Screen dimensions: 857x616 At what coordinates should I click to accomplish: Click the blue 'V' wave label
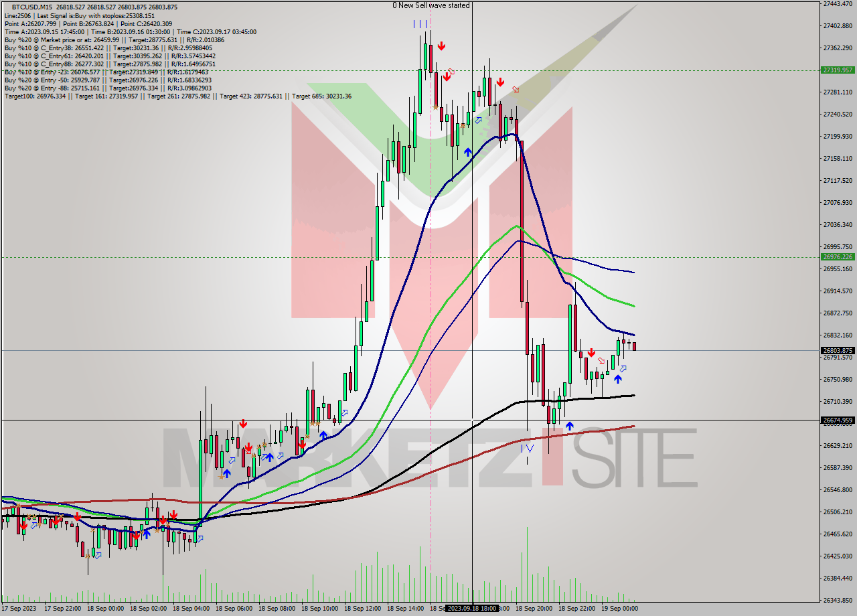pyautogui.click(x=530, y=448)
